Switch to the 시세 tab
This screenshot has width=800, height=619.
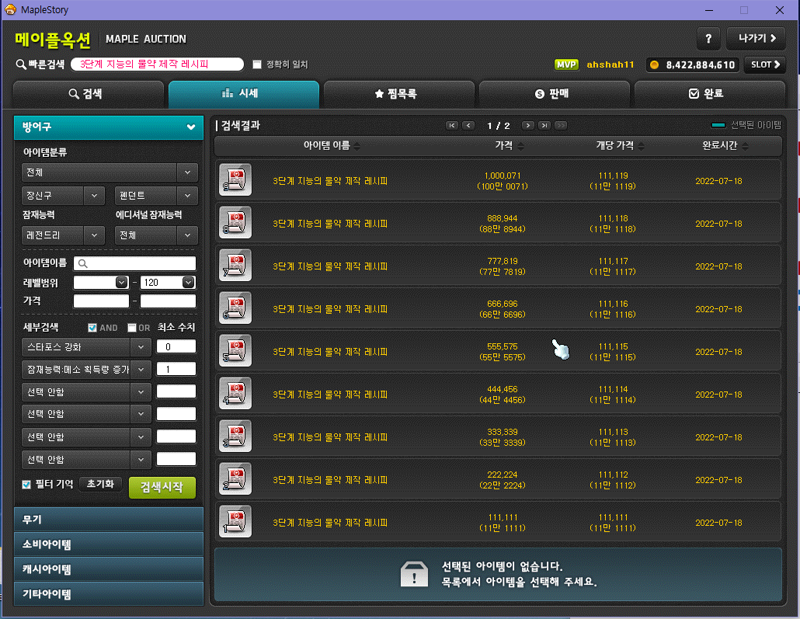point(243,94)
